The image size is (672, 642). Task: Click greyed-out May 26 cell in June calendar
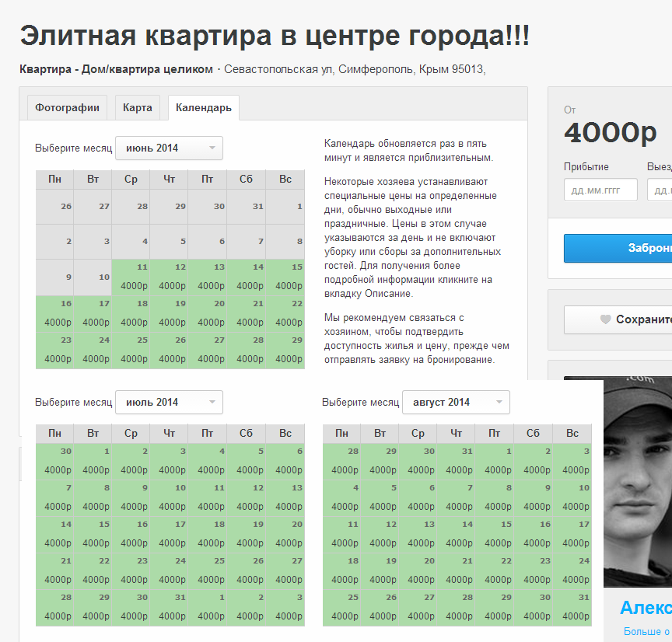pos(54,207)
